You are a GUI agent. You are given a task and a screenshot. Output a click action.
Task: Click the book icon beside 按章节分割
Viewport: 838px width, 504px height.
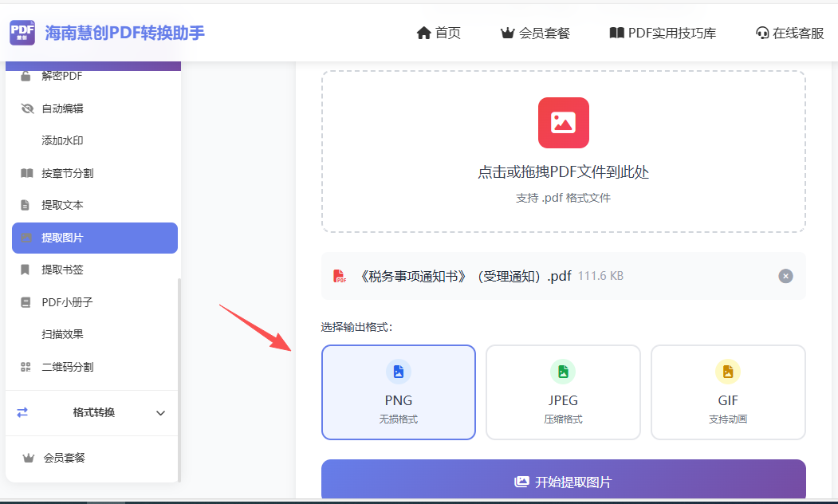point(27,173)
